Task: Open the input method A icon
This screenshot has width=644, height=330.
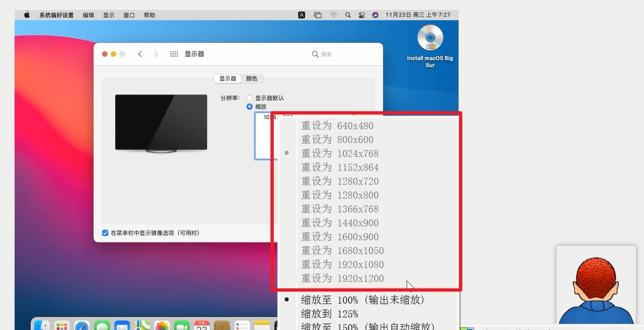Action: [302, 15]
